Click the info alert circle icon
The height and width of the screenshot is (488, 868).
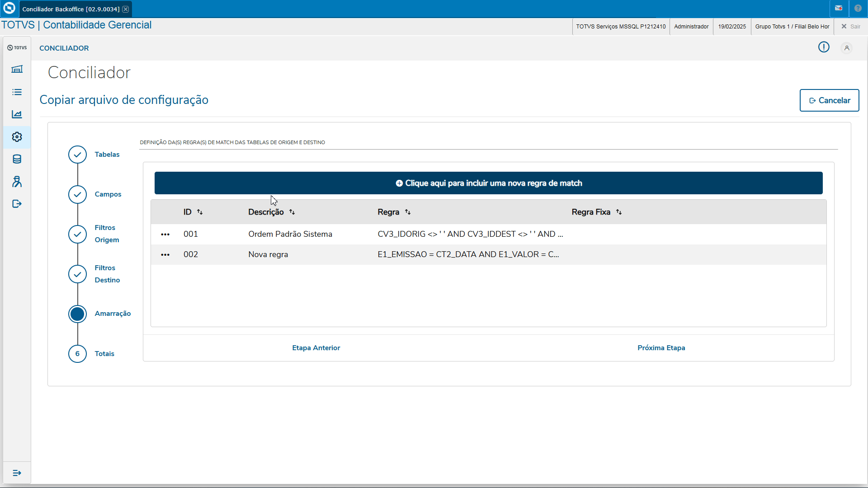tap(824, 47)
